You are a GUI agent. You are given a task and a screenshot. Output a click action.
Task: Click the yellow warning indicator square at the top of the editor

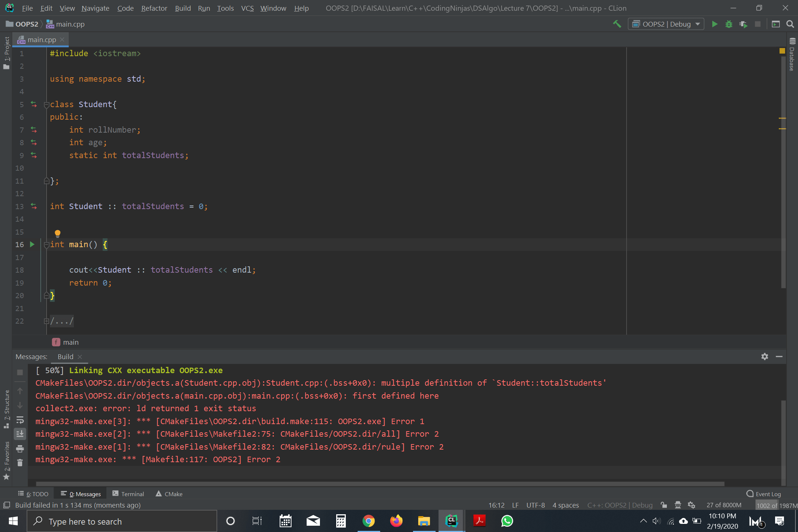point(782,51)
